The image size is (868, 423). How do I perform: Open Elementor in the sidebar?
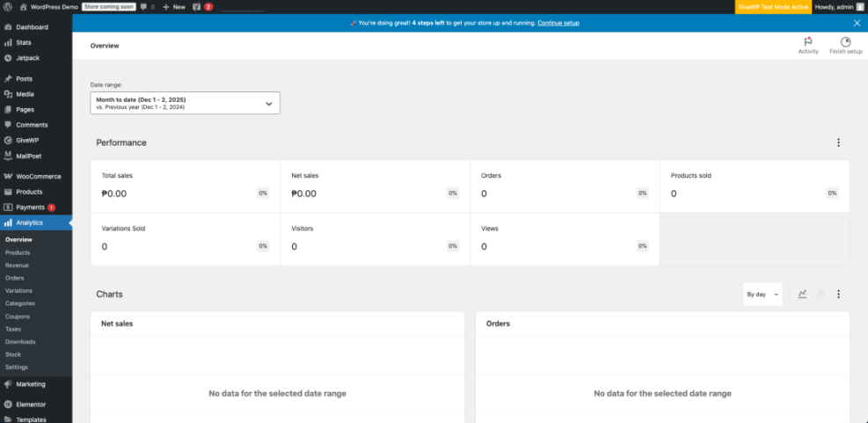click(36, 405)
